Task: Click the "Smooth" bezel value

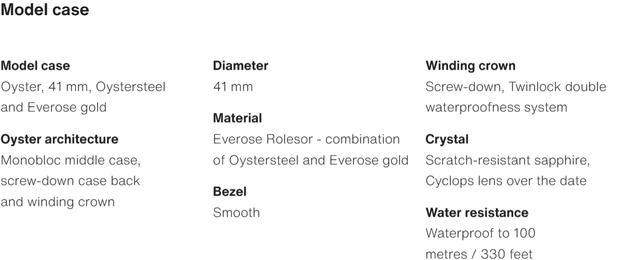Action: (236, 212)
